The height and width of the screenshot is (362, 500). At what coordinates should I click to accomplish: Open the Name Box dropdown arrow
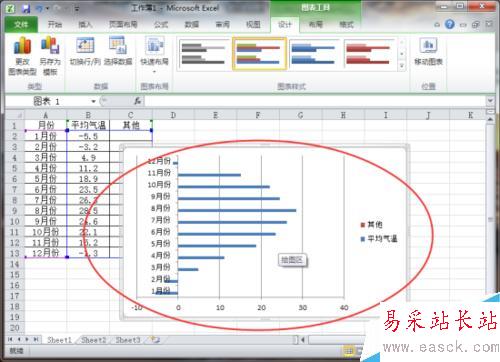(x=94, y=101)
